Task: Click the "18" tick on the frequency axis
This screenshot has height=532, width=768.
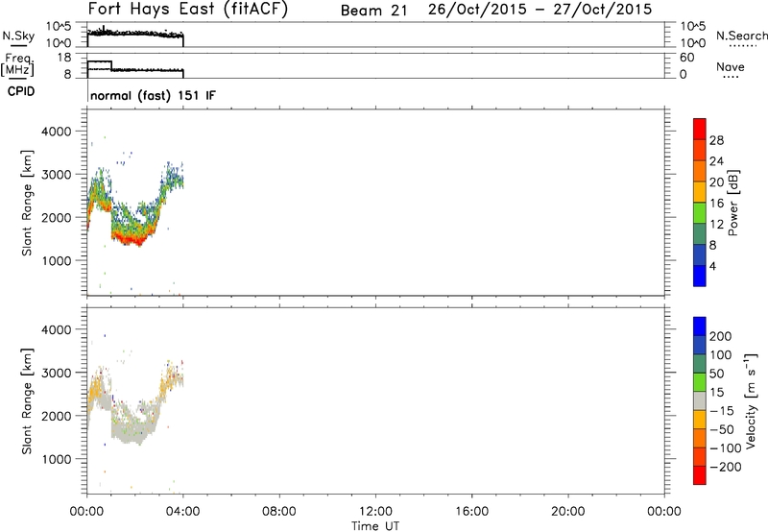Action: [x=64, y=58]
